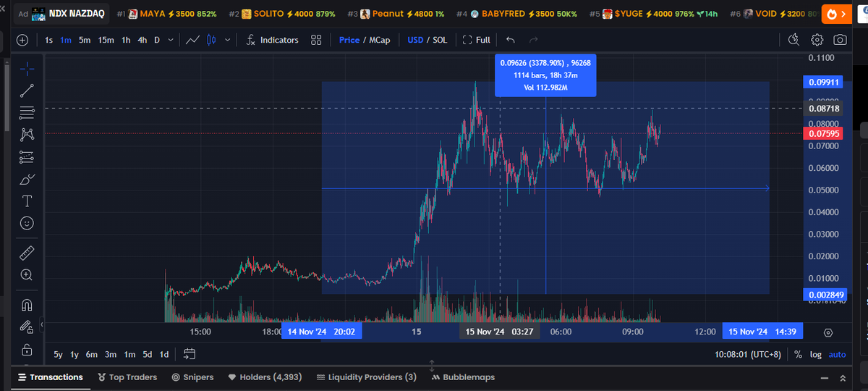
Task: Set date range to 3m
Action: click(x=111, y=355)
